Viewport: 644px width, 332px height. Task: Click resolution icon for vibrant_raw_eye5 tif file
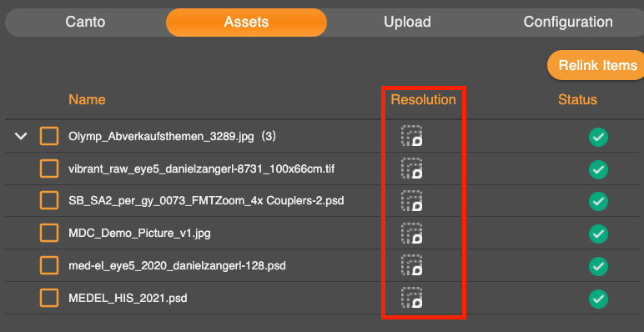pyautogui.click(x=412, y=168)
